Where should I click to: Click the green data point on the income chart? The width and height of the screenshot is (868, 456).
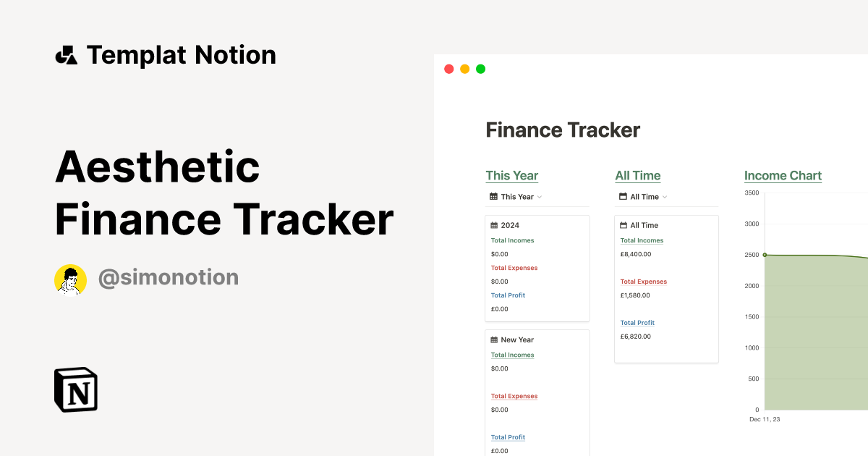point(764,255)
